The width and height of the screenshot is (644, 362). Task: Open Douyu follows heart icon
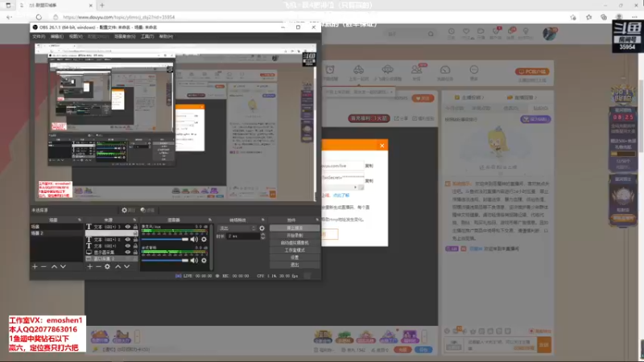point(466,31)
